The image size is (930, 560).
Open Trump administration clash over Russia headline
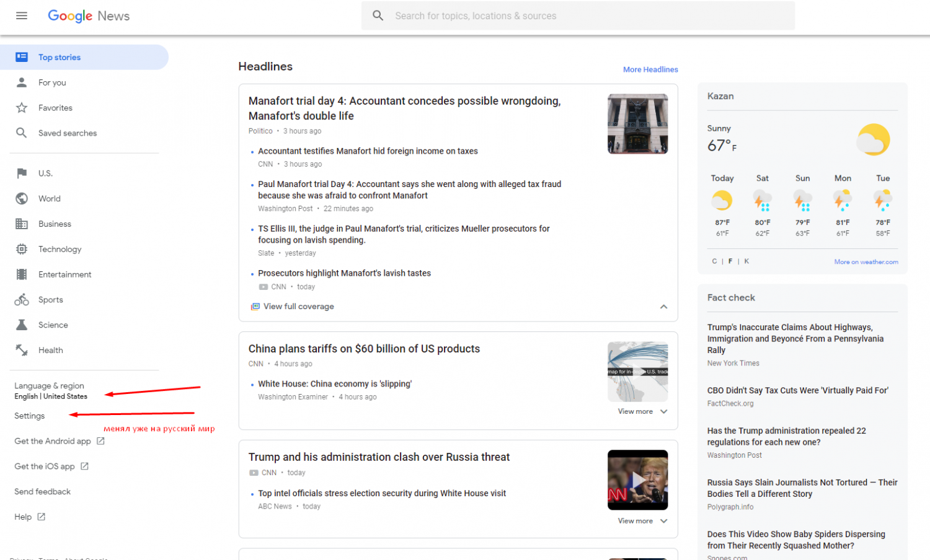coord(379,457)
